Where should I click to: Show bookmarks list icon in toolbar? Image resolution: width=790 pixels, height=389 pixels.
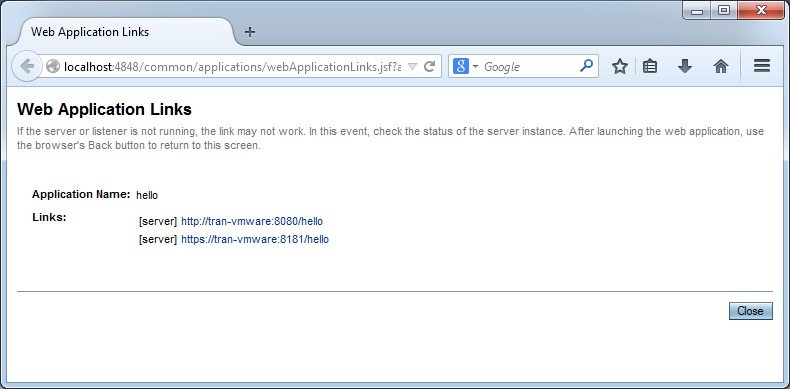(650, 66)
